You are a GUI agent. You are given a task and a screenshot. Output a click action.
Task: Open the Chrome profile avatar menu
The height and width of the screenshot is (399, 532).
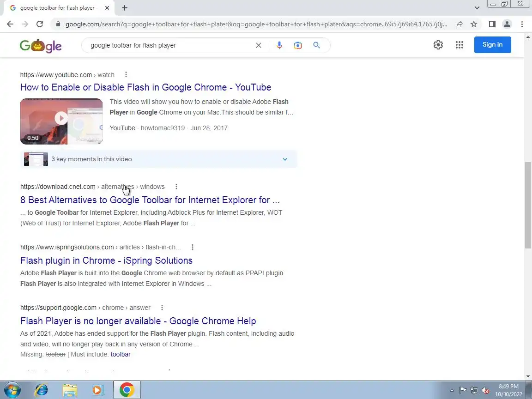[x=507, y=24]
